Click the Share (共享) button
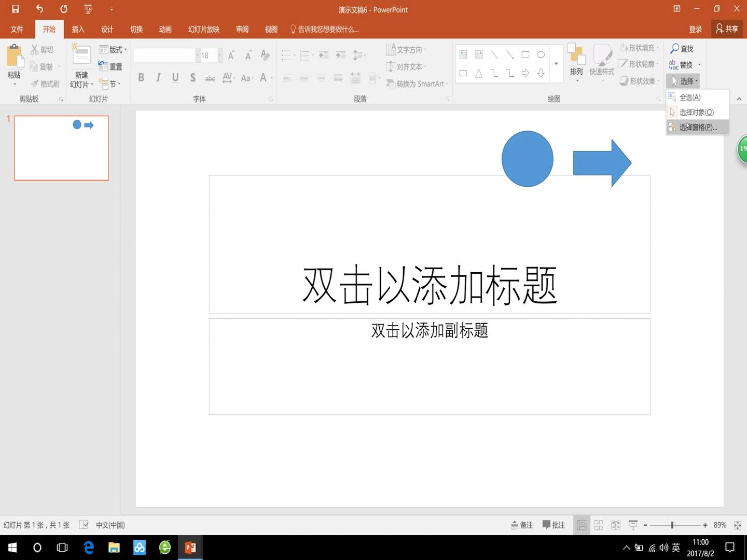Viewport: 747px width, 560px height. (727, 29)
